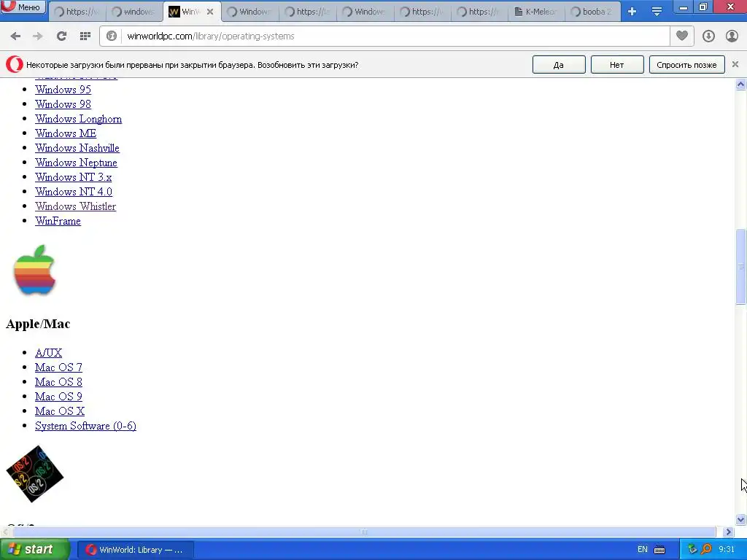Open the Windows Whistler link
The image size is (747, 560).
[75, 206]
